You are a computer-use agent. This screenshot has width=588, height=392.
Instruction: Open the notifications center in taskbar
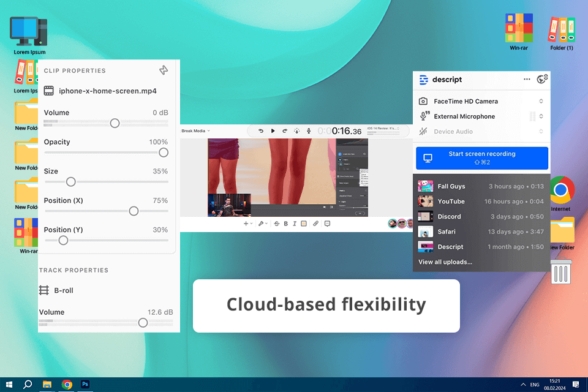(576, 385)
